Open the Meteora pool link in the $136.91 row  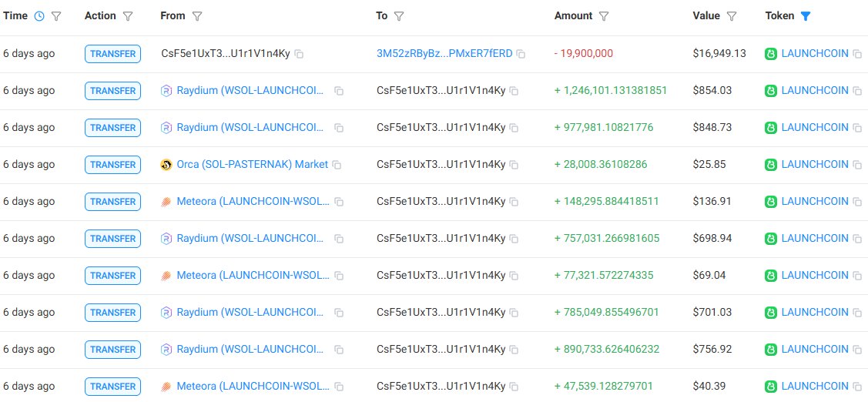pos(253,202)
